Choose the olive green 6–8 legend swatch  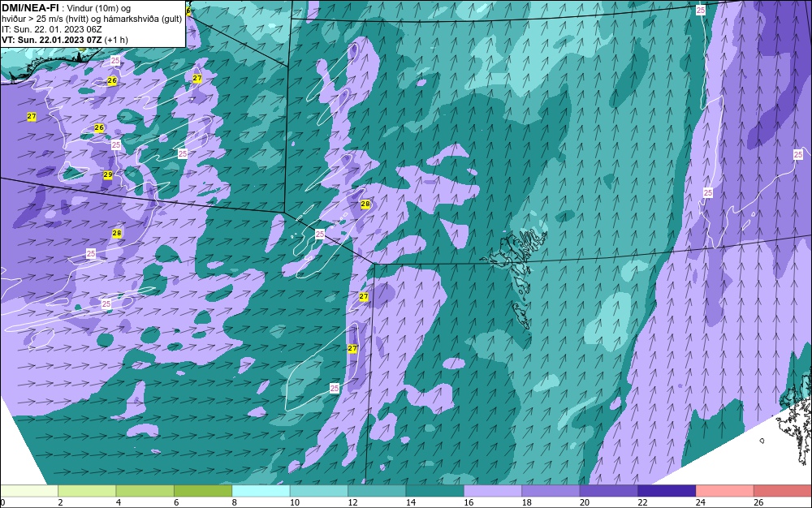pyautogui.click(x=203, y=491)
